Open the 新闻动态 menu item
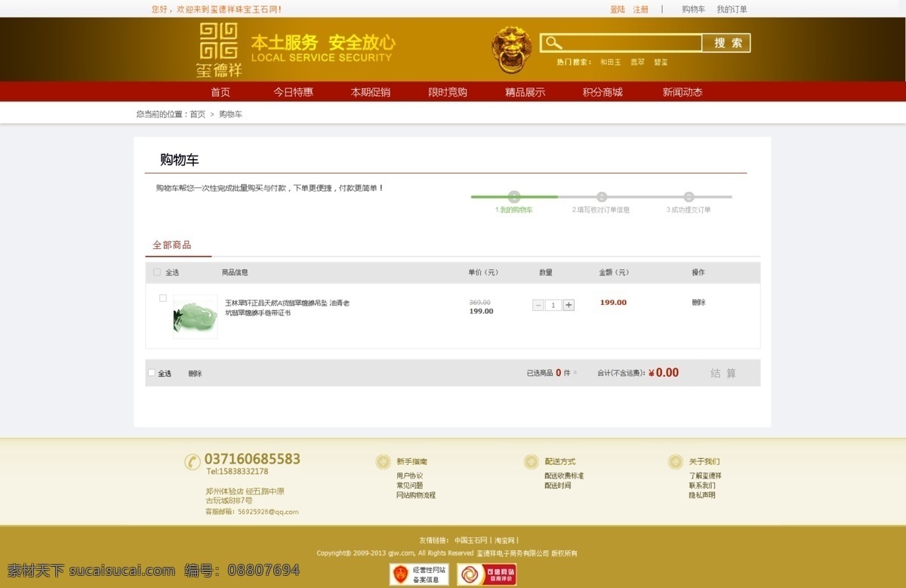The height and width of the screenshot is (588, 906). 683,92
